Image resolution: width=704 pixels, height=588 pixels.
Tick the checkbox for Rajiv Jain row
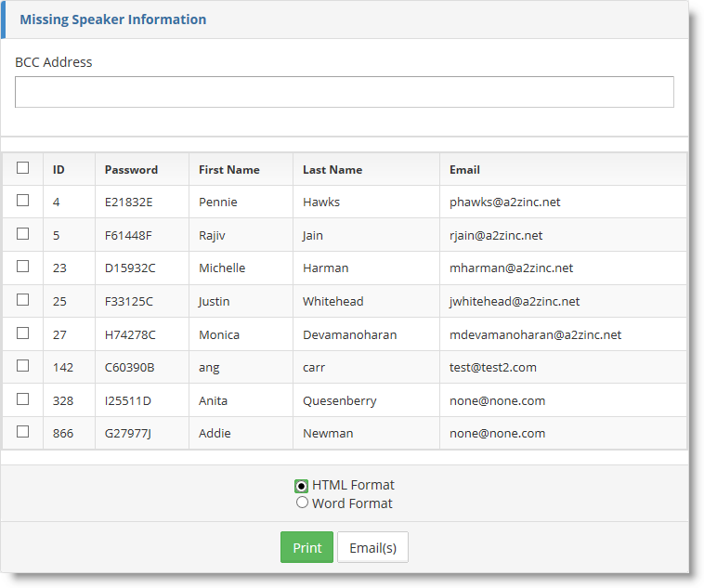point(23,234)
